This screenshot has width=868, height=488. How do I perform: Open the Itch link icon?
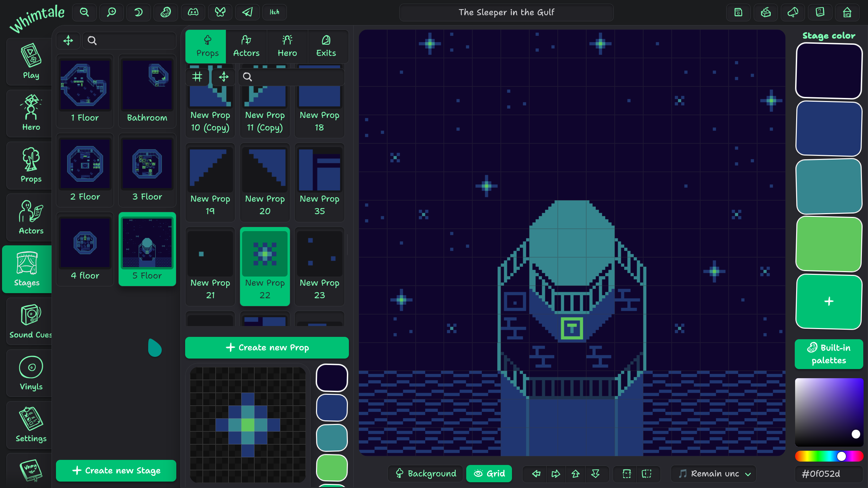pos(274,13)
